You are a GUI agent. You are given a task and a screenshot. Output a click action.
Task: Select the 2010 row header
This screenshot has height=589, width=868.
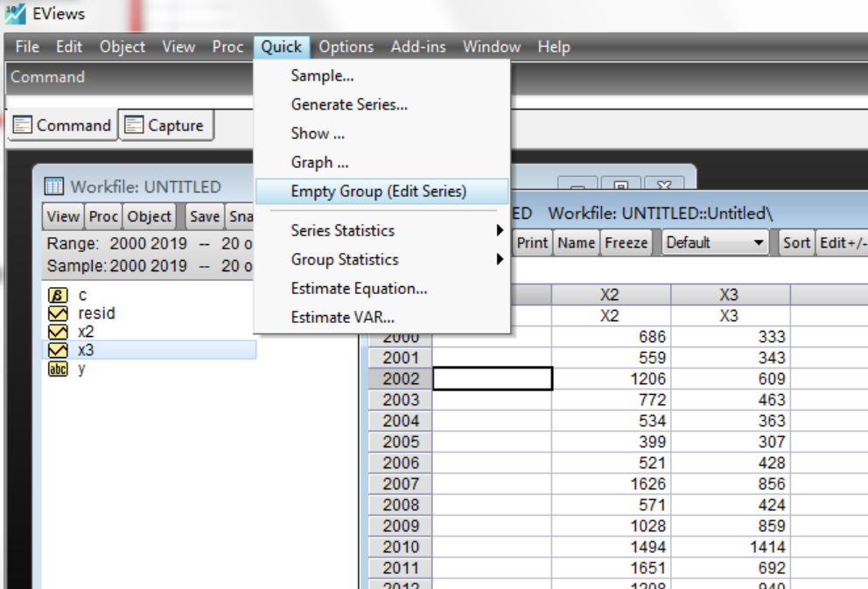click(x=400, y=547)
